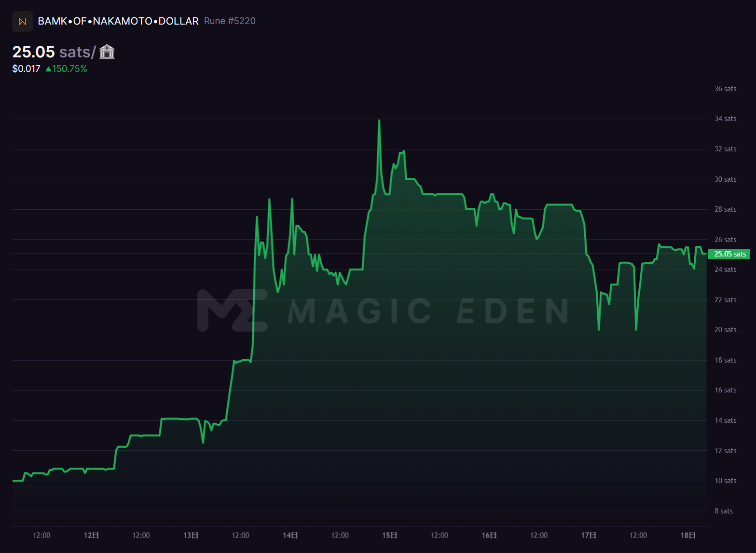Click the green up-triangle percent change icon
The image size is (756, 553).
pyautogui.click(x=48, y=69)
